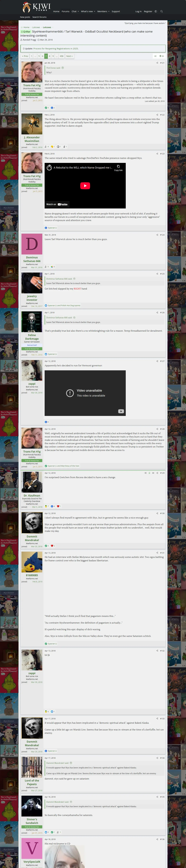Click Syaoran Li and Marchesa of the Vast reactions
Screen dimensions: 186x868
tap(63, 466)
